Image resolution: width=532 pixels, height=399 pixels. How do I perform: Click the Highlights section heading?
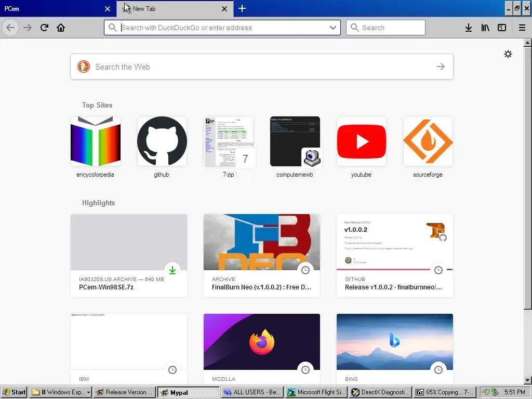[98, 203]
